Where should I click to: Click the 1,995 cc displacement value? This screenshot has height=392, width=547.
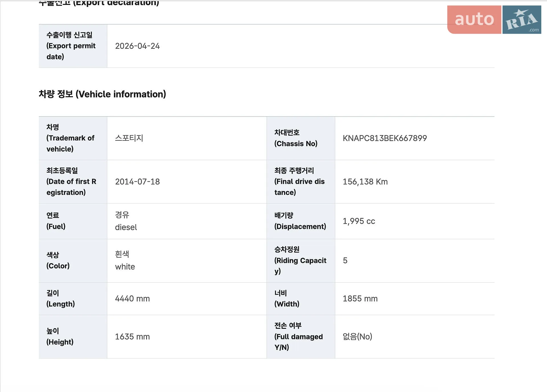(x=359, y=221)
